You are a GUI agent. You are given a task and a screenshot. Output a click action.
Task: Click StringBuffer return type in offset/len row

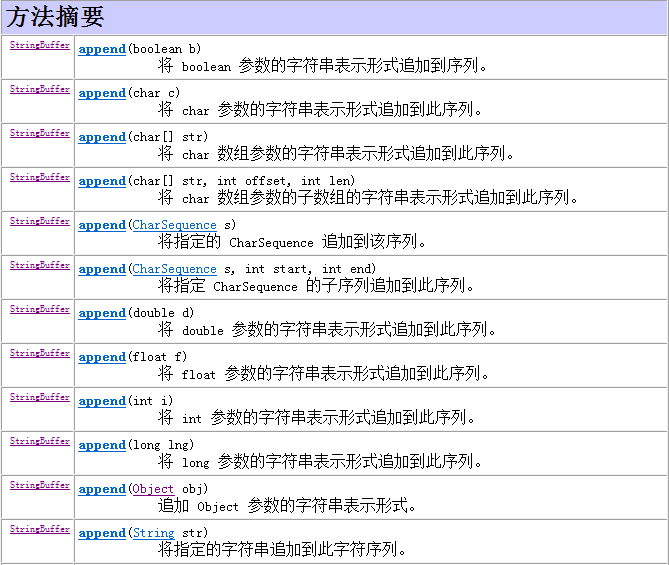click(40, 177)
